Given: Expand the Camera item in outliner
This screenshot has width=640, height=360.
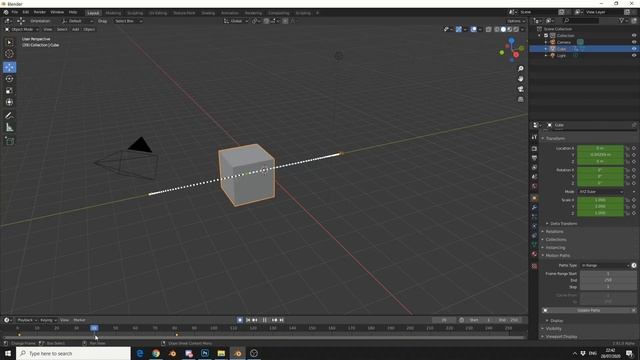Looking at the screenshot, I should coord(546,42).
